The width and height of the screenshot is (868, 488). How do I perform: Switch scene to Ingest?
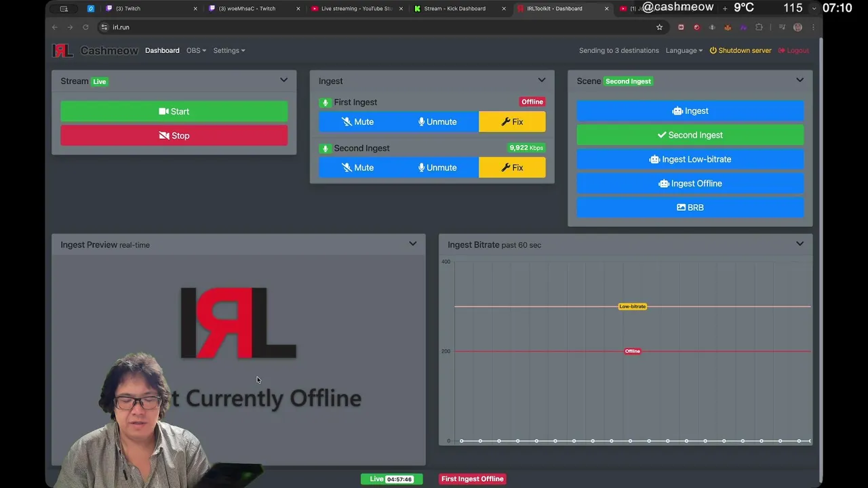coord(690,111)
